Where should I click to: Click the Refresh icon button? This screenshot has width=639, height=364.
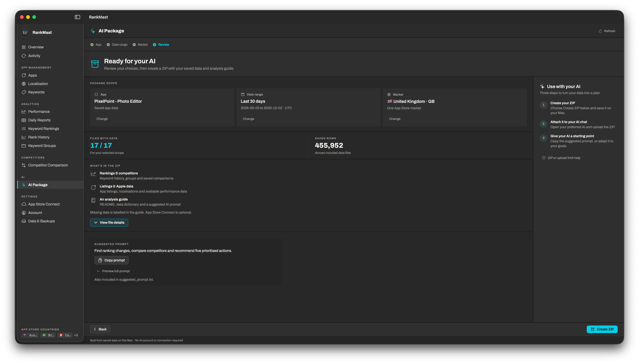[x=607, y=31]
